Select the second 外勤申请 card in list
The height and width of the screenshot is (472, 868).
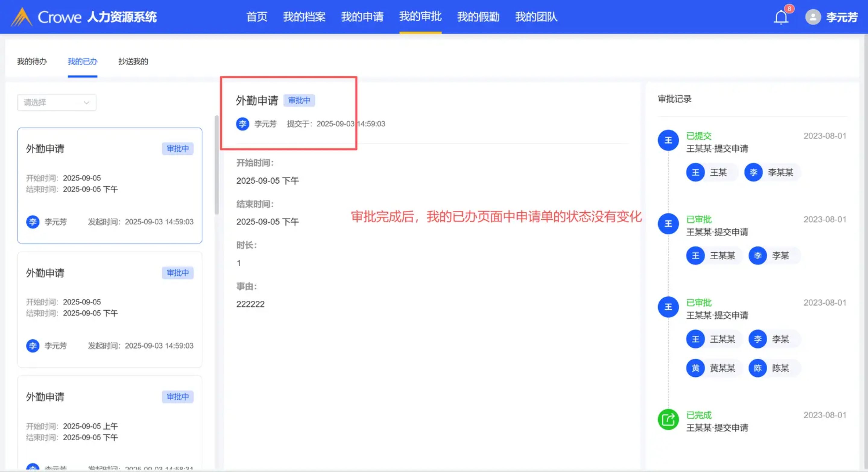coord(109,309)
